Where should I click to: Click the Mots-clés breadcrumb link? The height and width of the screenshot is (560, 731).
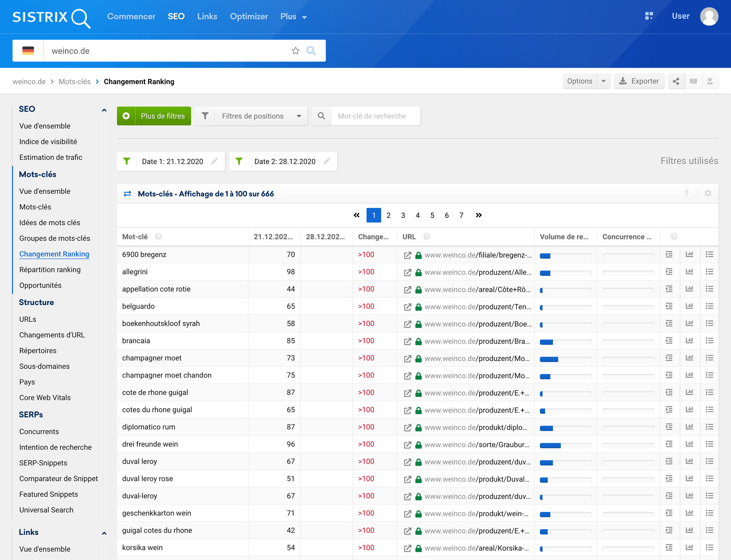click(x=75, y=82)
